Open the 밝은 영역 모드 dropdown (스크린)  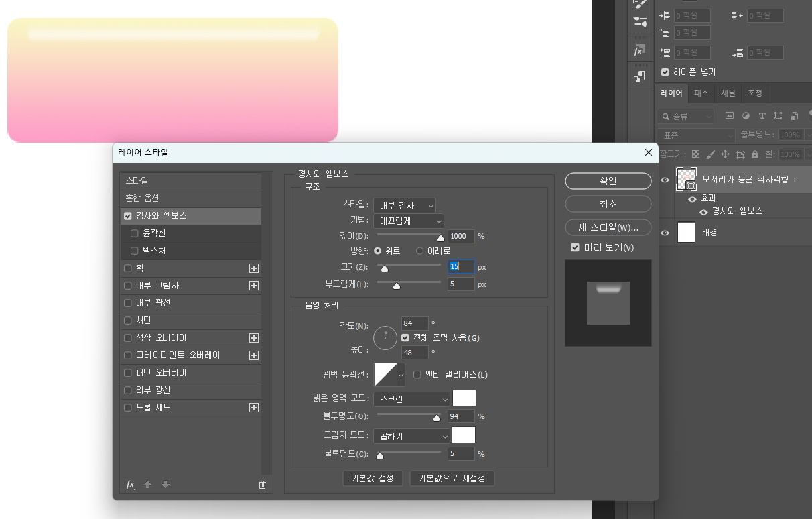coord(412,399)
